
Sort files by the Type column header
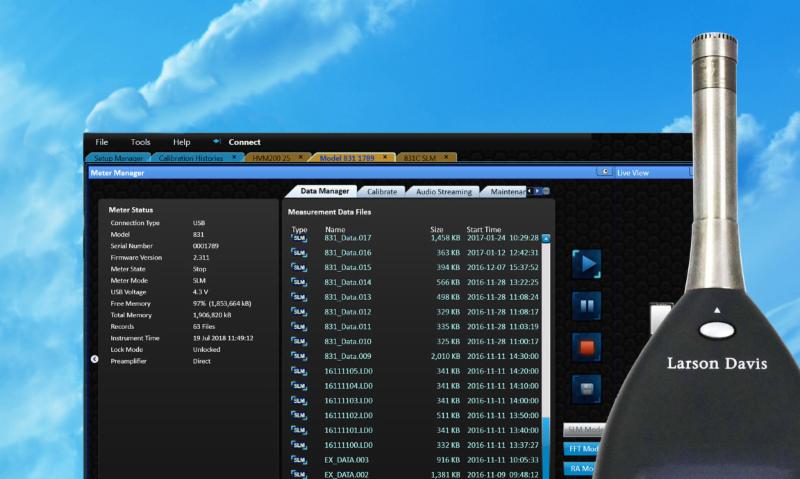pyautogui.click(x=299, y=230)
